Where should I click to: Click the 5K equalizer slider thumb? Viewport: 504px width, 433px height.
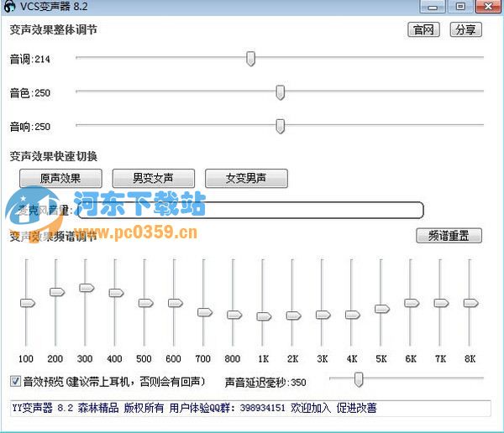382,309
